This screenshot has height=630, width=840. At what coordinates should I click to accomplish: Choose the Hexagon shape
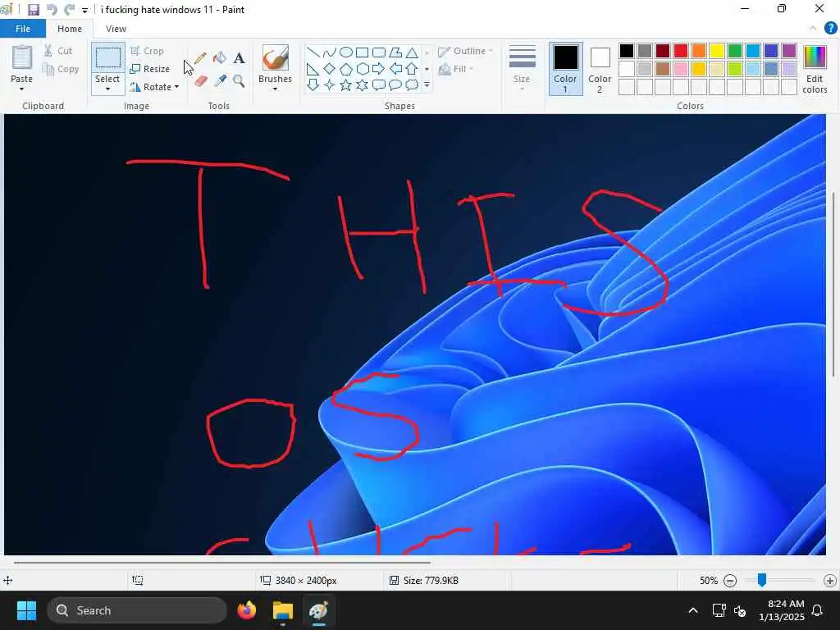[363, 69]
